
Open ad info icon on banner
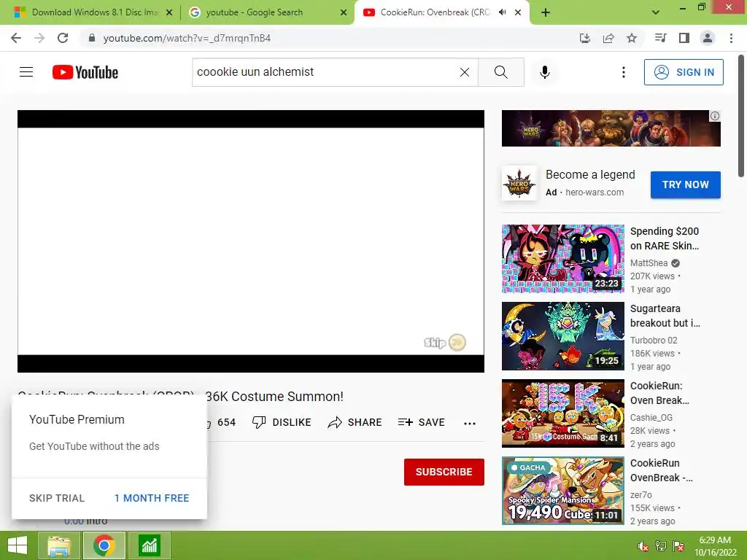715,116
